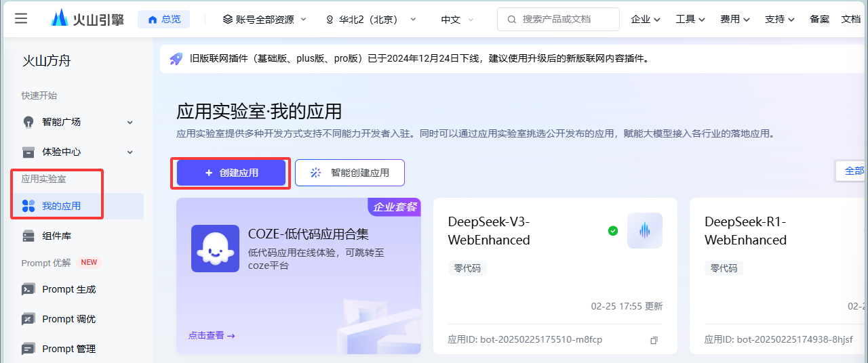Viewport: 868px width, 363px height.
Task: Open the DeepSeek-V3-WebEnhanced app card title
Action: 489,231
